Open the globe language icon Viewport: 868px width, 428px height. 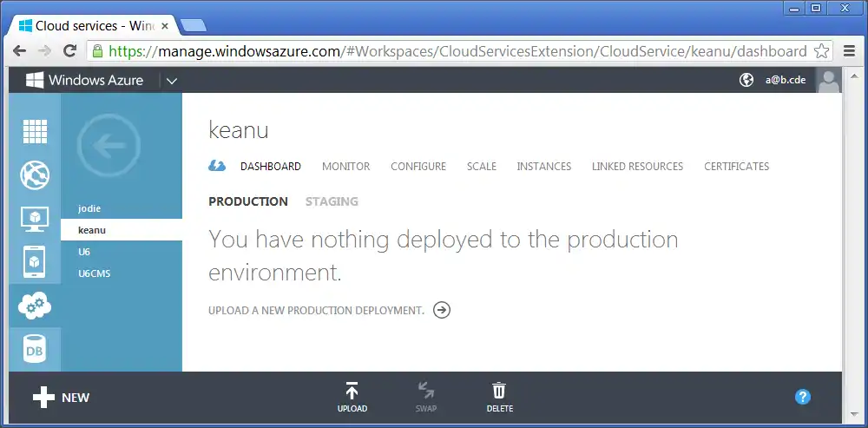pyautogui.click(x=746, y=80)
